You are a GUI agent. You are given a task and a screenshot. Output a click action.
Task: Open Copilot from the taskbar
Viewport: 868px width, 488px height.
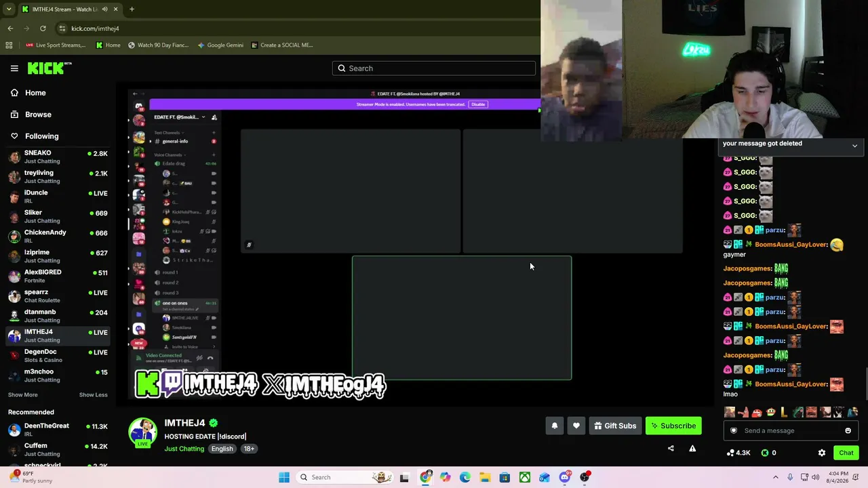(445, 477)
